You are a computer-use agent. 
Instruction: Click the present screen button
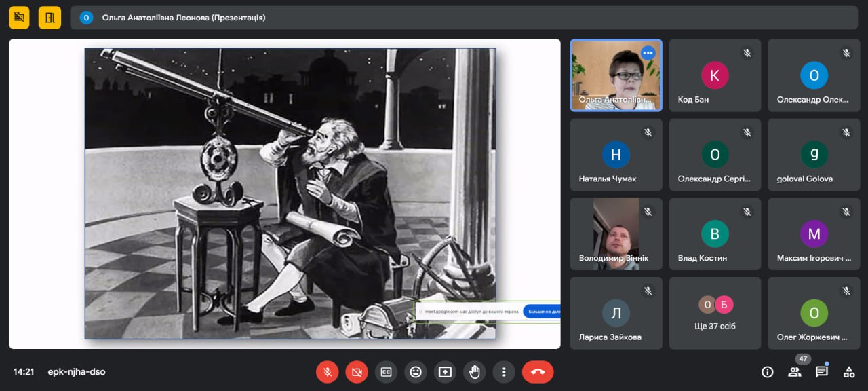(x=445, y=372)
